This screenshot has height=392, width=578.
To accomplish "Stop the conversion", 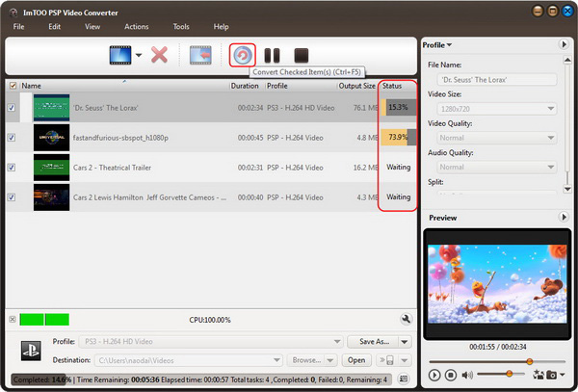I will click(x=302, y=56).
